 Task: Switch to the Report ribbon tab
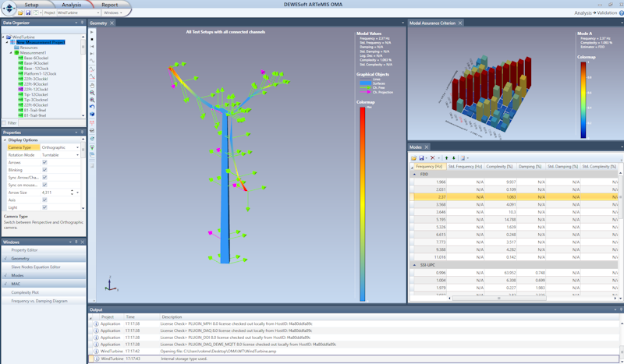109,5
